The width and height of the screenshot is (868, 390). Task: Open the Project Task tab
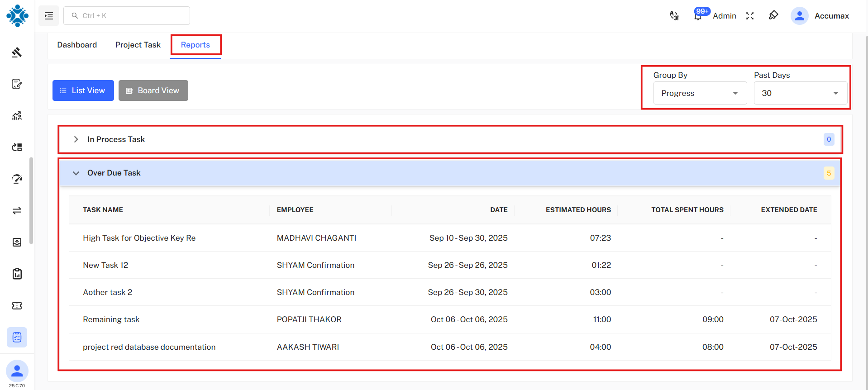tap(138, 45)
